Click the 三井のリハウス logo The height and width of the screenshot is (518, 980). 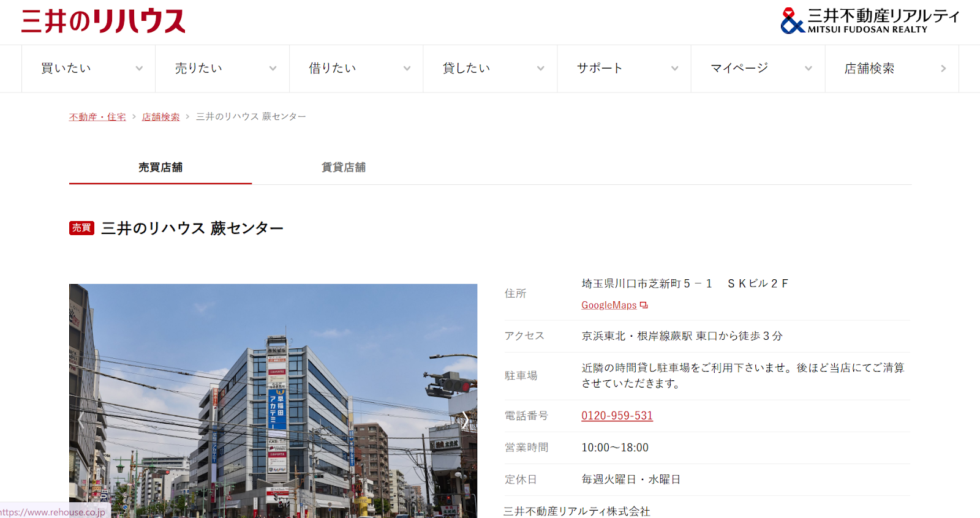pos(103,21)
